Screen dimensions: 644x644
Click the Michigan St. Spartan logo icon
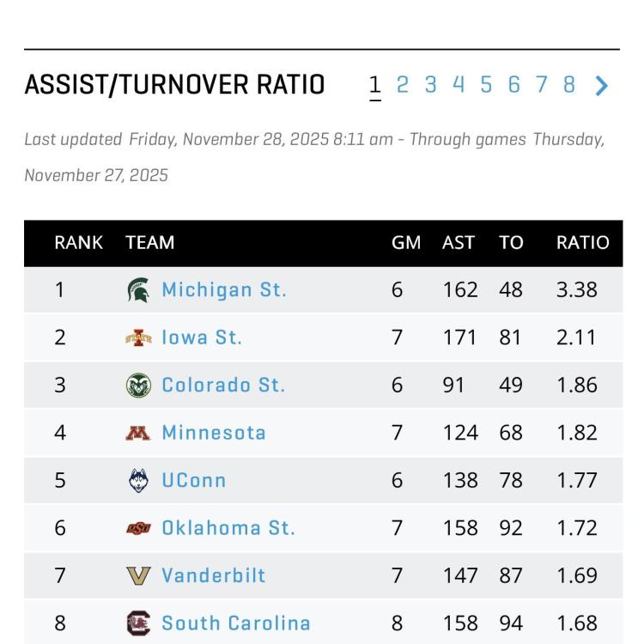coord(137,290)
